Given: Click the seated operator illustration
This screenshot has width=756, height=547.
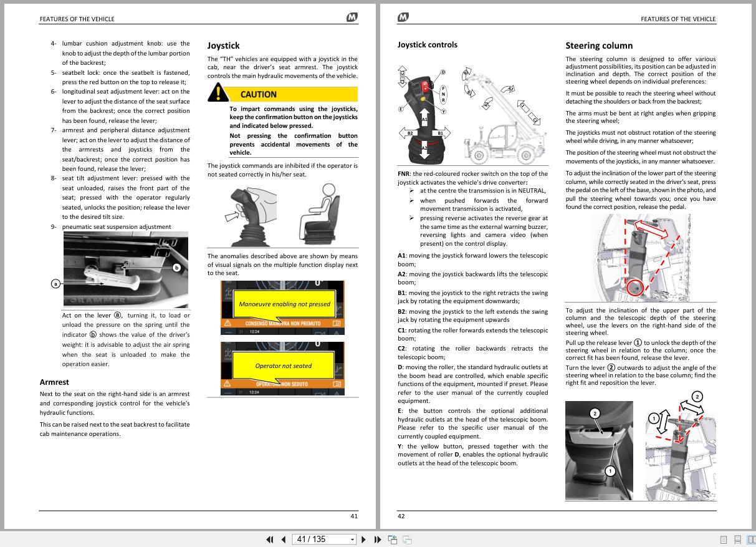Looking at the screenshot, I should (x=320, y=215).
